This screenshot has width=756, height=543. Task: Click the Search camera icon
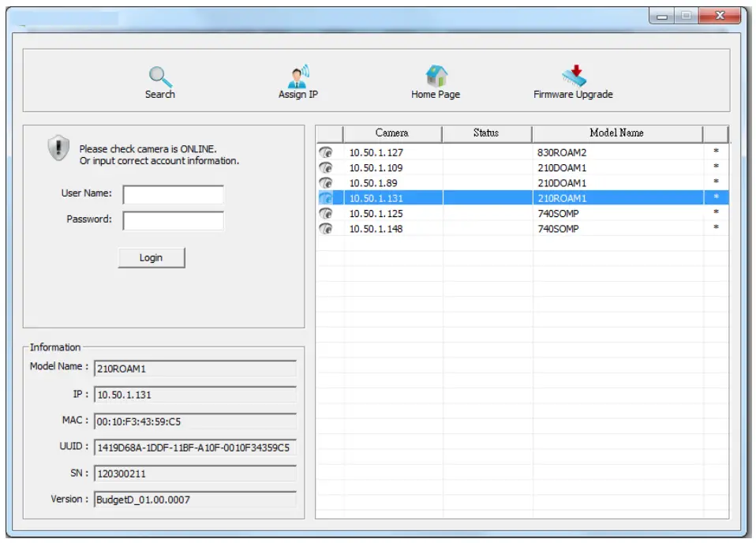159,77
